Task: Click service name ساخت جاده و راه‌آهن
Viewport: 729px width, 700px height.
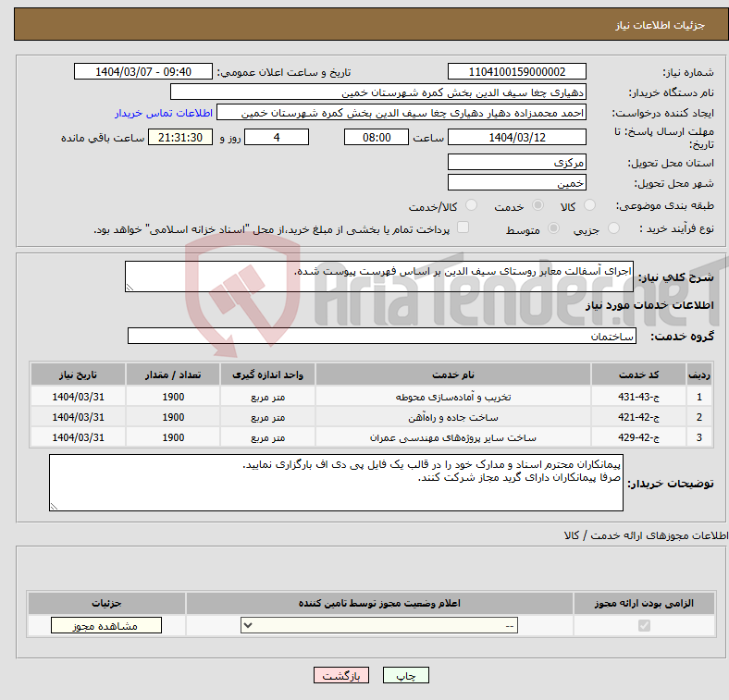Action: (x=452, y=417)
